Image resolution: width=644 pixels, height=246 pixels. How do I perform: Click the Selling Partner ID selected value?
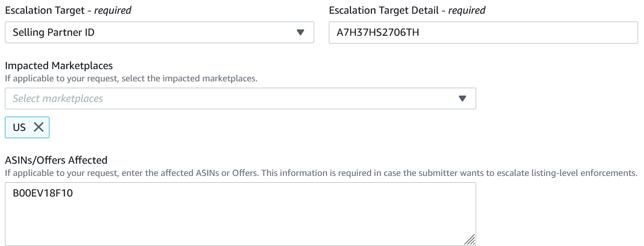[x=53, y=33]
